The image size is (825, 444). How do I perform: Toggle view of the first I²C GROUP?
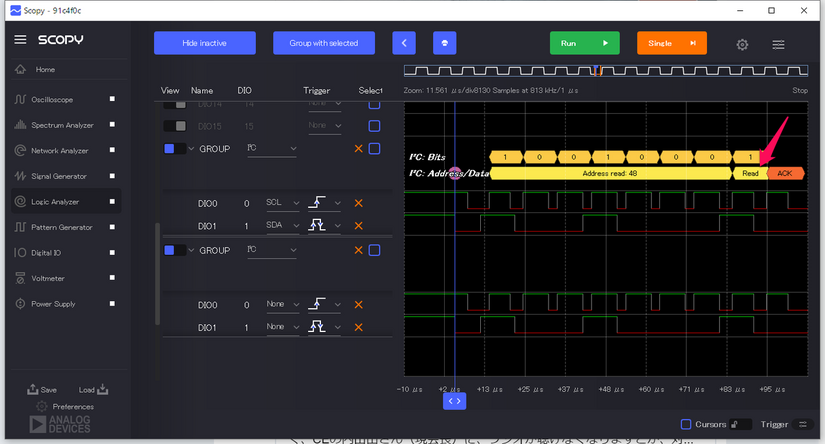(x=174, y=149)
